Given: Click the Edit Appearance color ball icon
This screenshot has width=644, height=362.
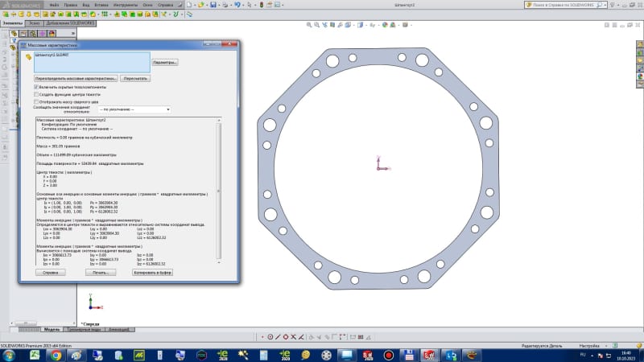Looking at the screenshot, I should tap(385, 25).
